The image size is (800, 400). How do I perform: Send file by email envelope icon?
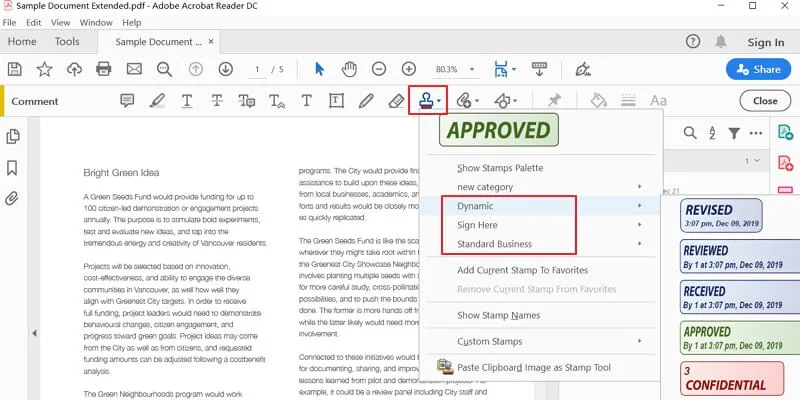pyautogui.click(x=134, y=69)
